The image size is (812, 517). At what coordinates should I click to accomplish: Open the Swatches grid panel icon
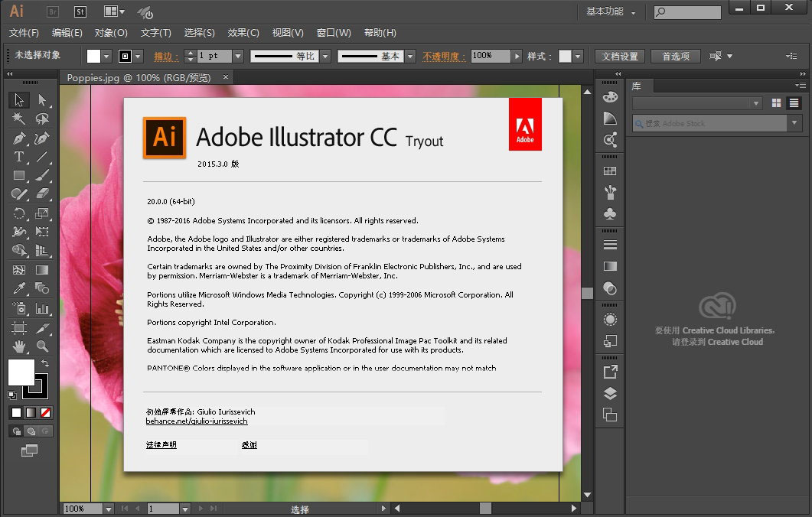(x=610, y=171)
